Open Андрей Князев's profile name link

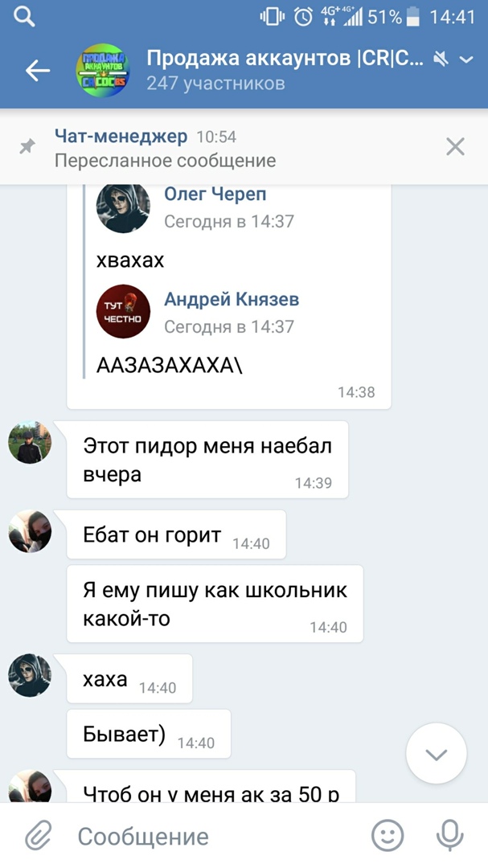click(232, 300)
